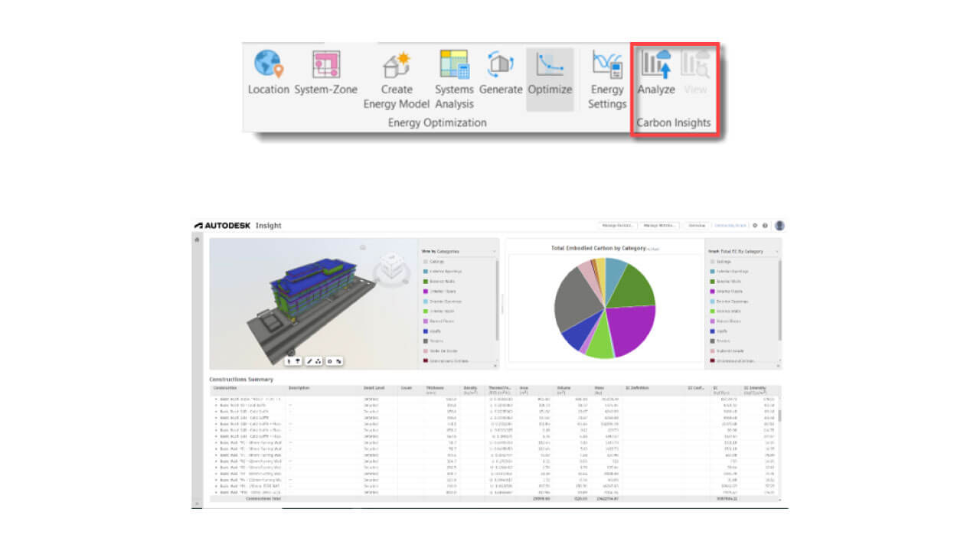Click the green swatch in View by Categories list
Screen dimensions: 980x551
[x=424, y=282]
